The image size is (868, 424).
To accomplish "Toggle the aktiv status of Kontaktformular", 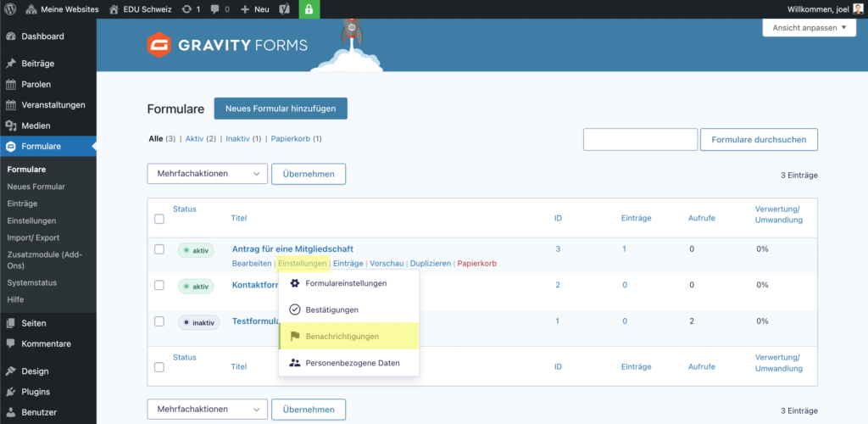I will [194, 287].
